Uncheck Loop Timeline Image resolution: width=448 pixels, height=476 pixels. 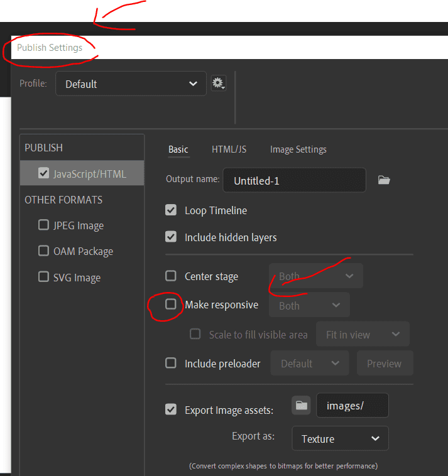coord(171,210)
